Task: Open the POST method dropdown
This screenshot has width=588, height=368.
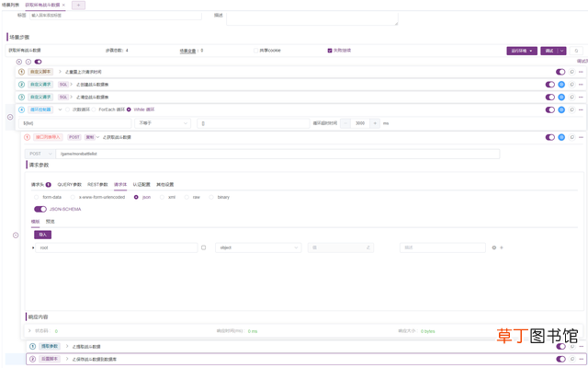Action: click(x=40, y=154)
